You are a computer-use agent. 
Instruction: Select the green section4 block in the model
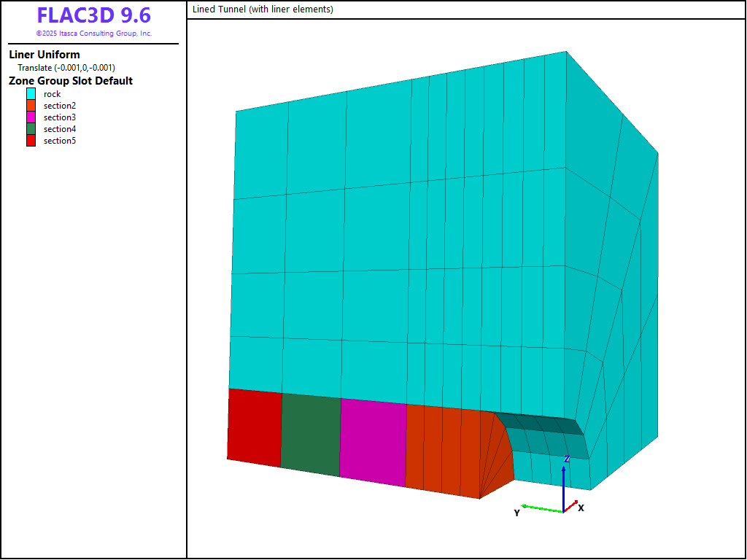[x=310, y=435]
